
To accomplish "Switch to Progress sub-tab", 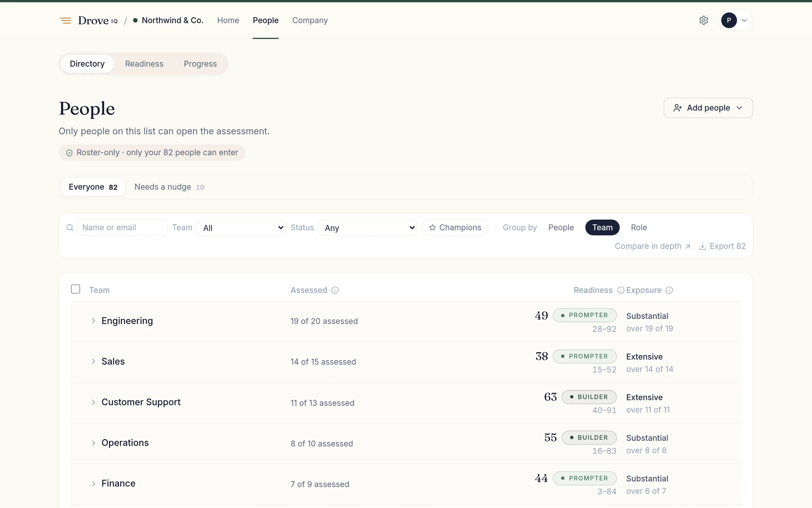I will click(x=200, y=64).
